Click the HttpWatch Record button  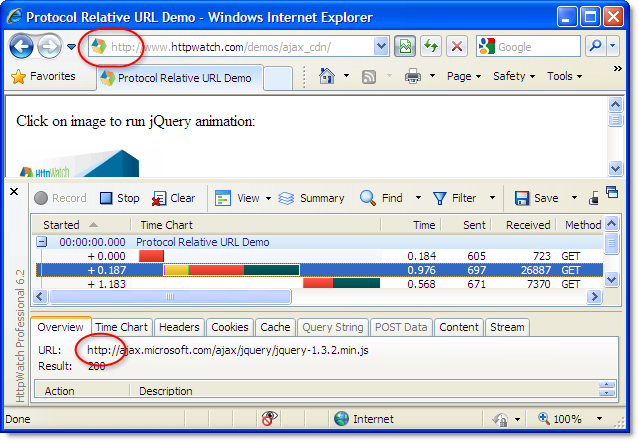[60, 198]
